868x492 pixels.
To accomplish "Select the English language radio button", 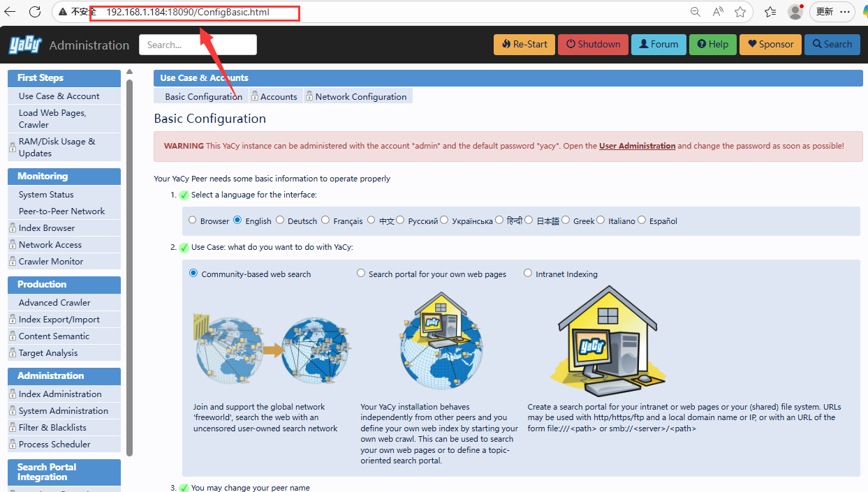I will (237, 221).
